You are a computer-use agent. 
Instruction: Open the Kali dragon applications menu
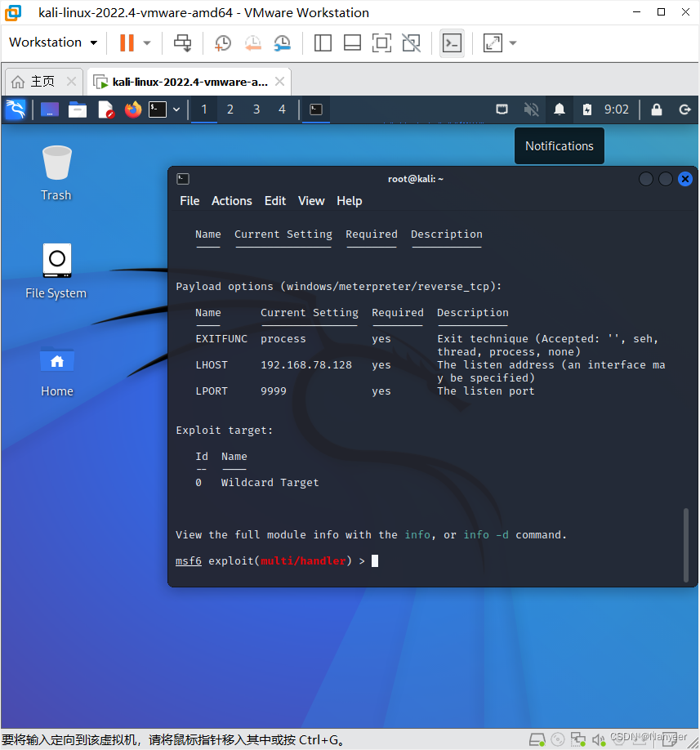(x=16, y=109)
